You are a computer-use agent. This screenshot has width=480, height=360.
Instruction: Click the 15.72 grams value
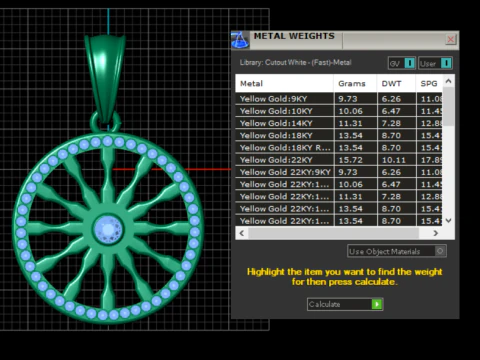point(350,160)
